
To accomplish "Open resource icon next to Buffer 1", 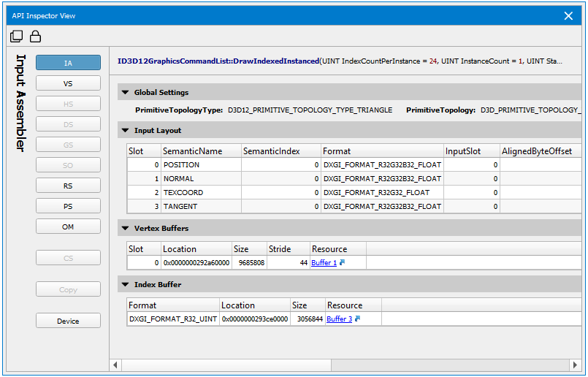I will click(x=342, y=262).
